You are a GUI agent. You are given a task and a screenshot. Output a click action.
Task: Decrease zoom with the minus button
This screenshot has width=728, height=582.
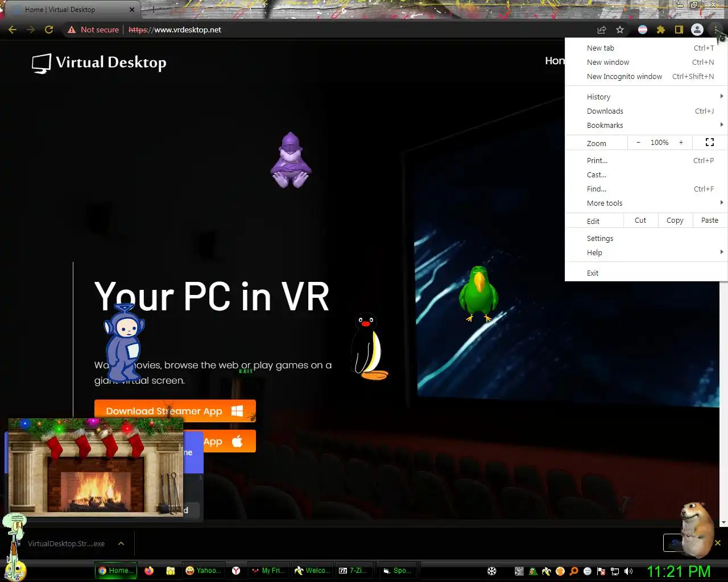click(638, 143)
